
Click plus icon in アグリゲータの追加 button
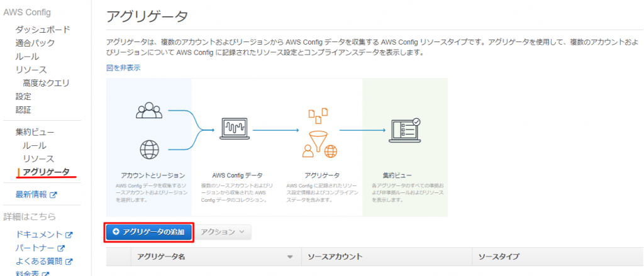tap(116, 232)
